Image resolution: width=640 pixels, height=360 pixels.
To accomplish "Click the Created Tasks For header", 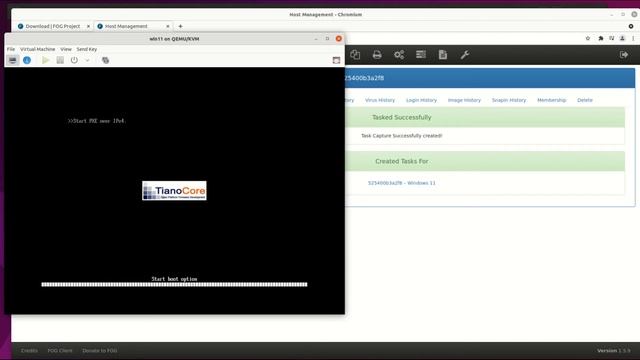I will pos(402,161).
